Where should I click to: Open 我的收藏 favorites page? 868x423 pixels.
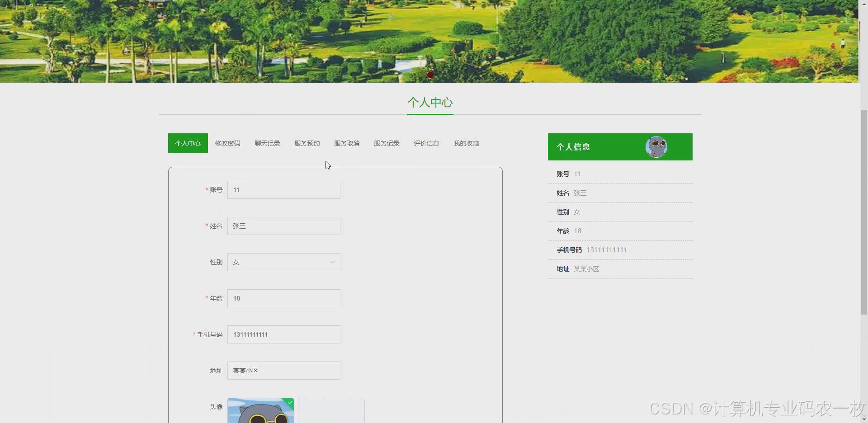[x=466, y=143]
